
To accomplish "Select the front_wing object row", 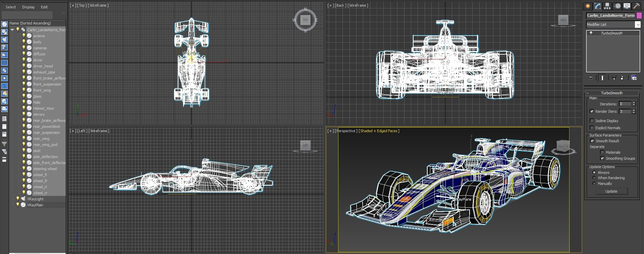I will pyautogui.click(x=42, y=90).
